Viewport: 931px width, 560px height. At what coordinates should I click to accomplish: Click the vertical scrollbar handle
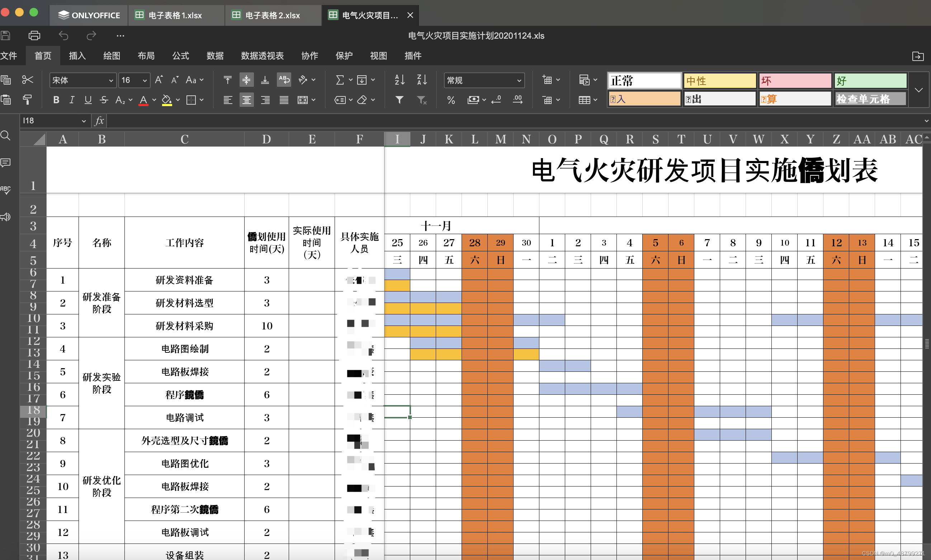coord(926,343)
